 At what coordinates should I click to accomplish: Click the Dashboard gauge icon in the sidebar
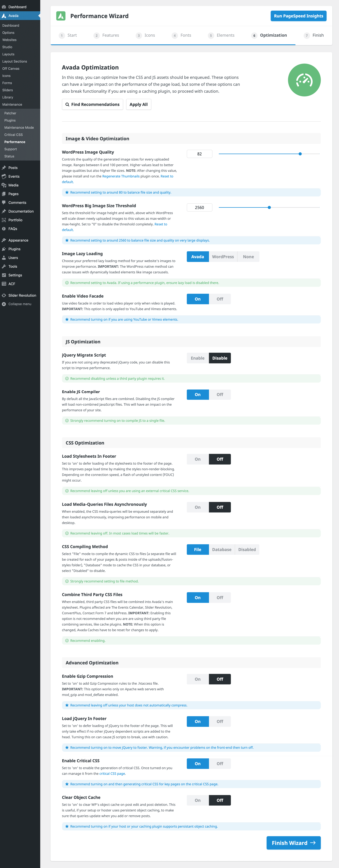(x=4, y=7)
